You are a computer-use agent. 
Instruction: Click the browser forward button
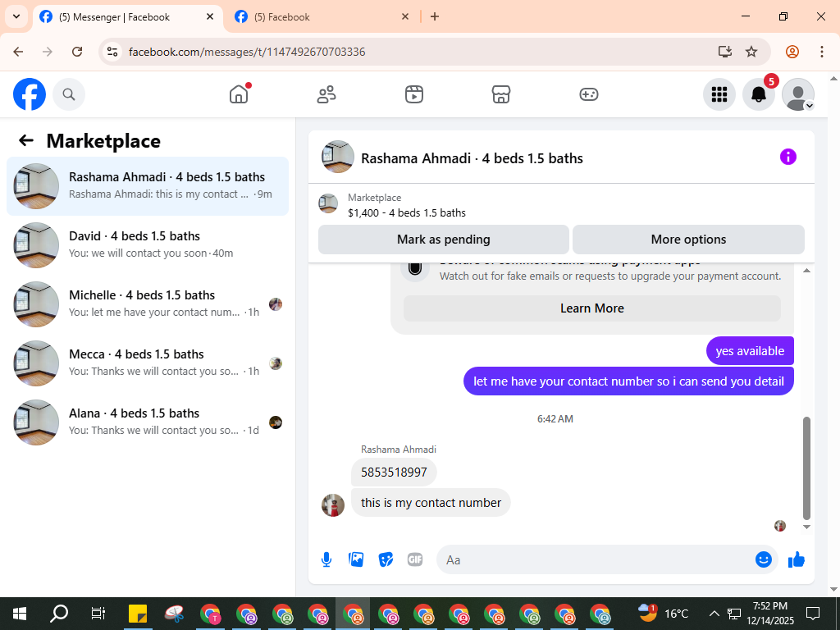pyautogui.click(x=48, y=52)
